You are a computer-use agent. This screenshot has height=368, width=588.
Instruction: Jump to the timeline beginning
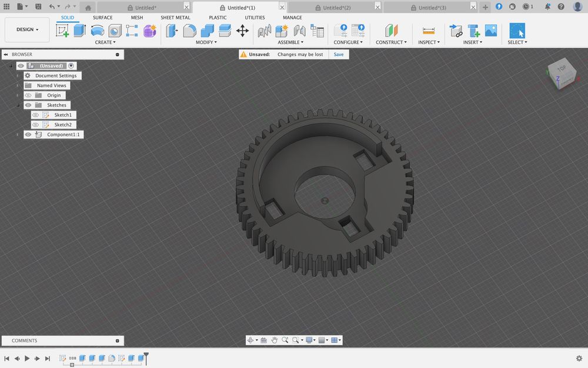pos(6,358)
